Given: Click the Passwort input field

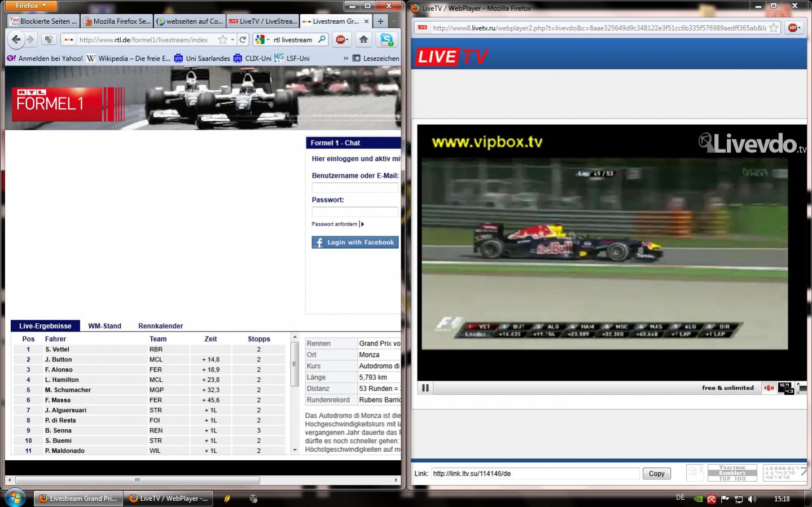Looking at the screenshot, I should pyautogui.click(x=355, y=211).
